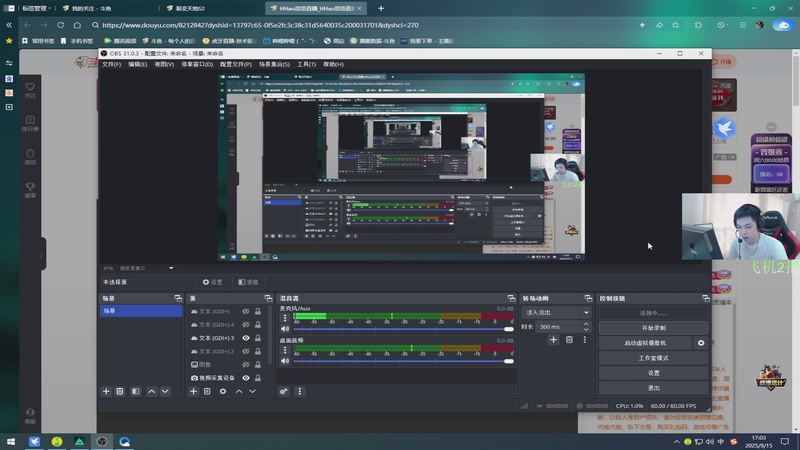Open the 淡入淡出 transition dropdown

556,312
